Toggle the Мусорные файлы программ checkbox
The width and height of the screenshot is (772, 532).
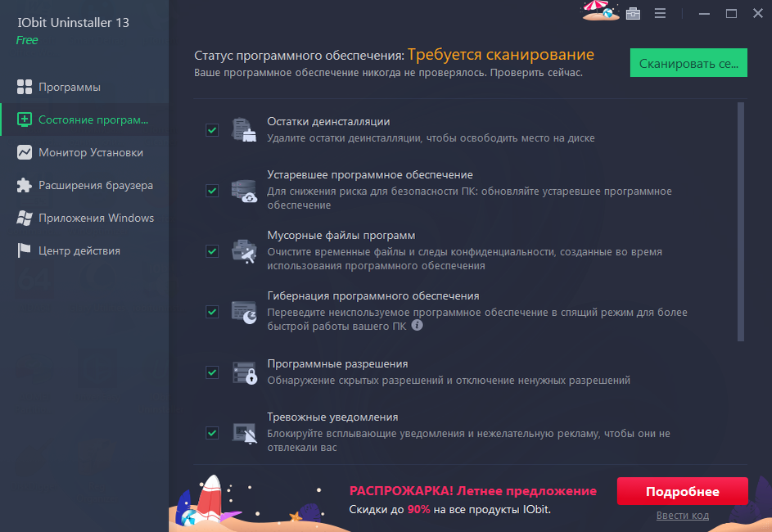click(x=212, y=251)
